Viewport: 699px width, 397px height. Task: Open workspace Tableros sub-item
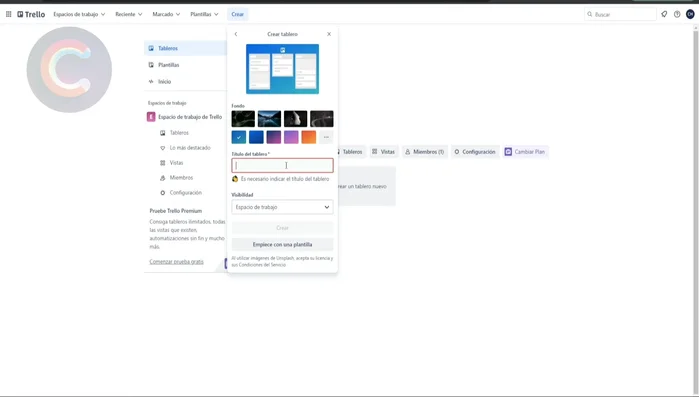[179, 133]
